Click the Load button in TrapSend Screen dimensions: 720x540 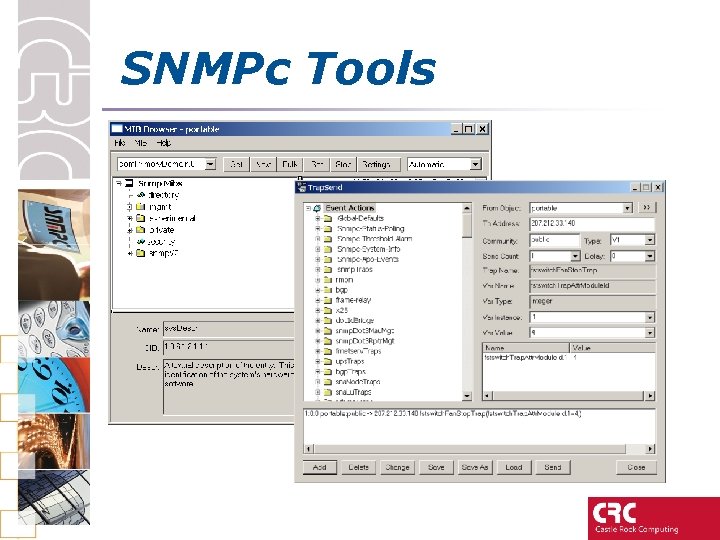point(514,467)
